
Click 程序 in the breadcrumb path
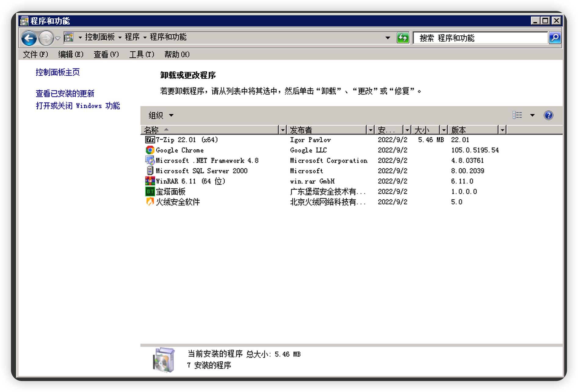(x=132, y=37)
